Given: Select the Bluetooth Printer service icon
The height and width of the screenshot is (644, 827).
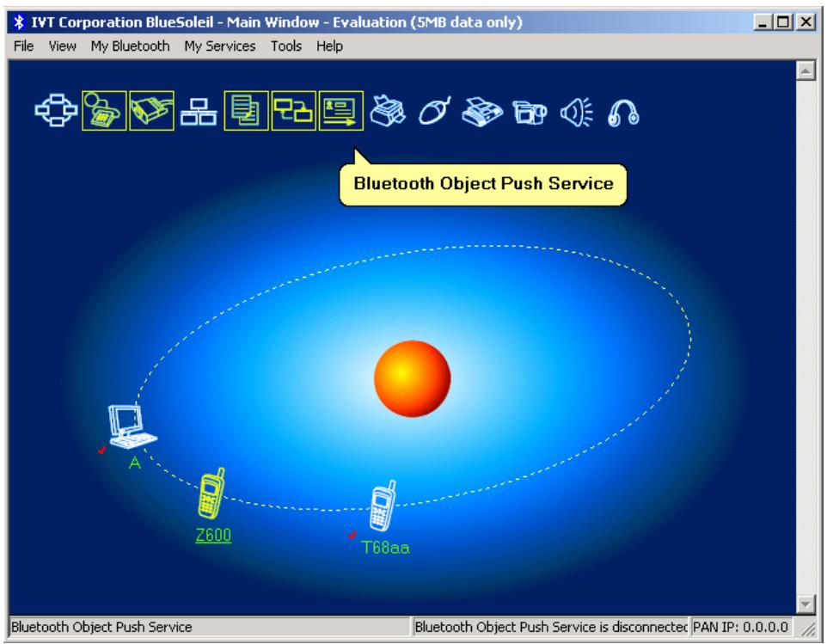Looking at the screenshot, I should coord(388,111).
